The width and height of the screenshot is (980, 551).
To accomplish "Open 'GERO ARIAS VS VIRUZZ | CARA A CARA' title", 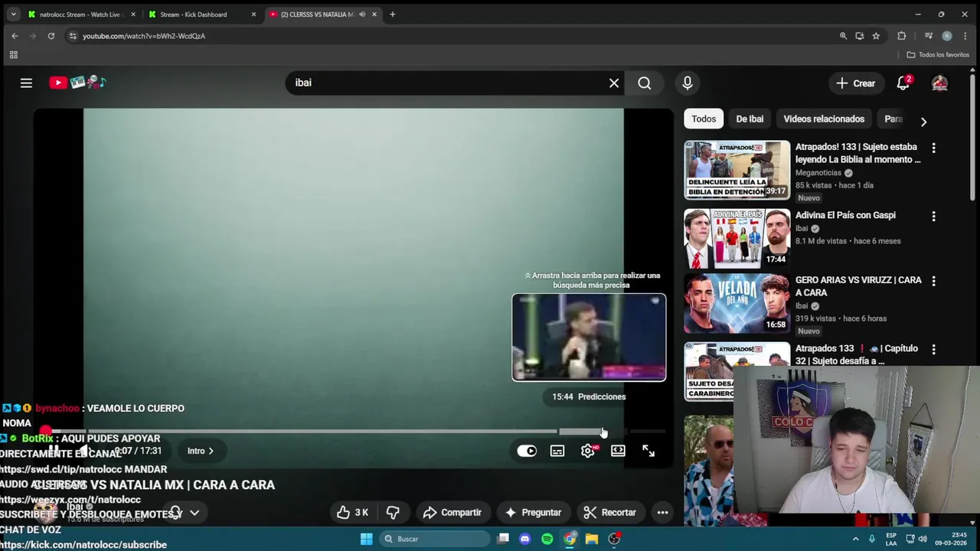I will coord(858,286).
